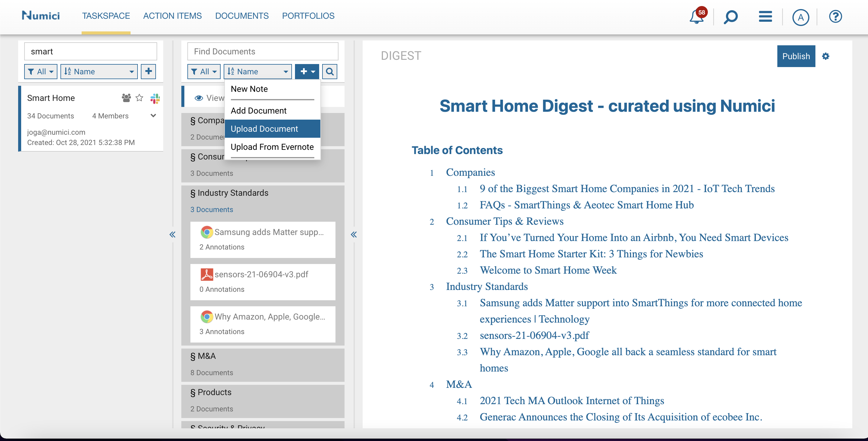The width and height of the screenshot is (868, 441).
Task: Toggle the add document plus dropdown button
Action: point(307,71)
